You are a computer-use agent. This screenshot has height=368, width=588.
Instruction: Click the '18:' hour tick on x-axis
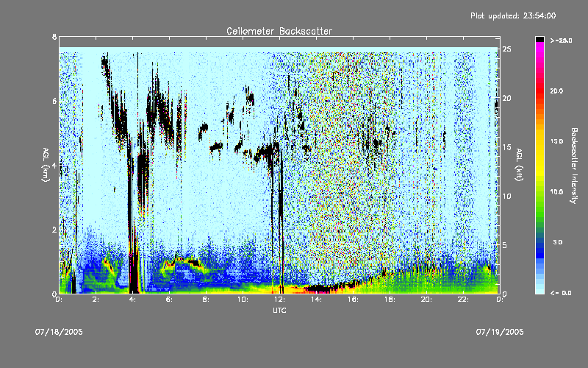pos(390,300)
